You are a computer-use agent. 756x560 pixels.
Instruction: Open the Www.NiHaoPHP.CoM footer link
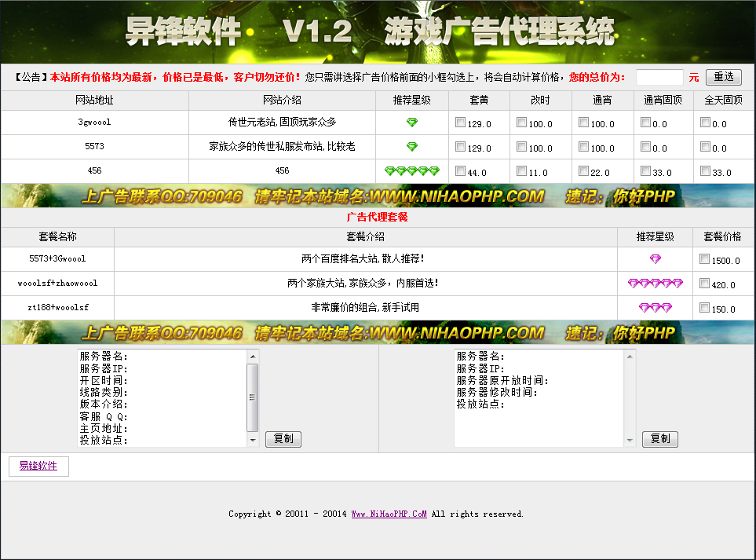pyautogui.click(x=389, y=514)
